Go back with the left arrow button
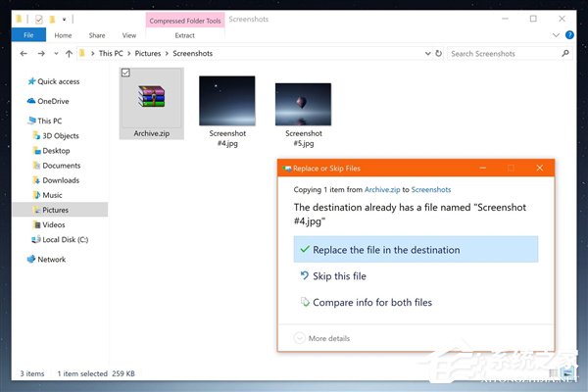Image resolution: width=588 pixels, height=392 pixels. [x=24, y=54]
